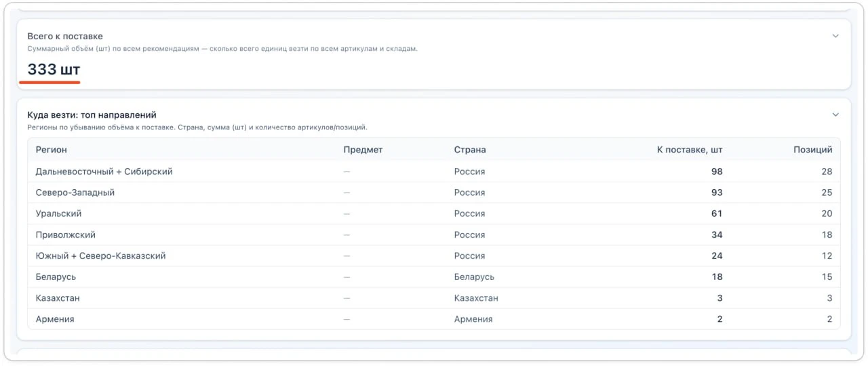The image size is (868, 366).
Task: Click the 'Позиций' column header
Action: (812, 150)
